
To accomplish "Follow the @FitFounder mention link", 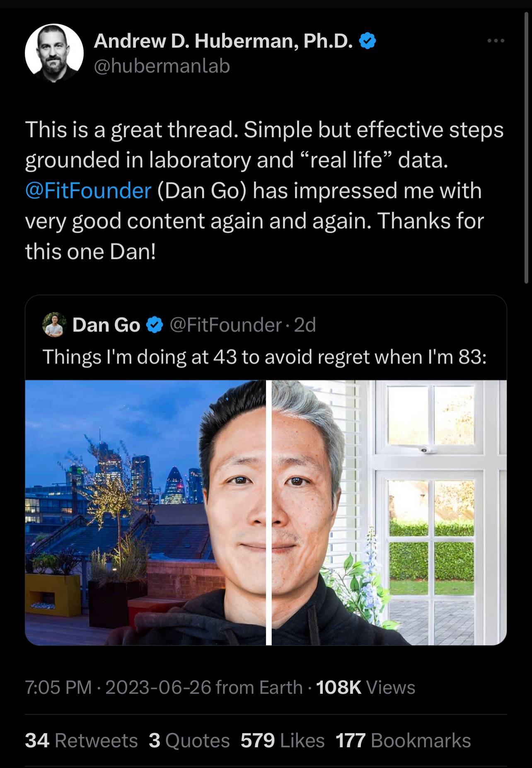I will [x=88, y=191].
